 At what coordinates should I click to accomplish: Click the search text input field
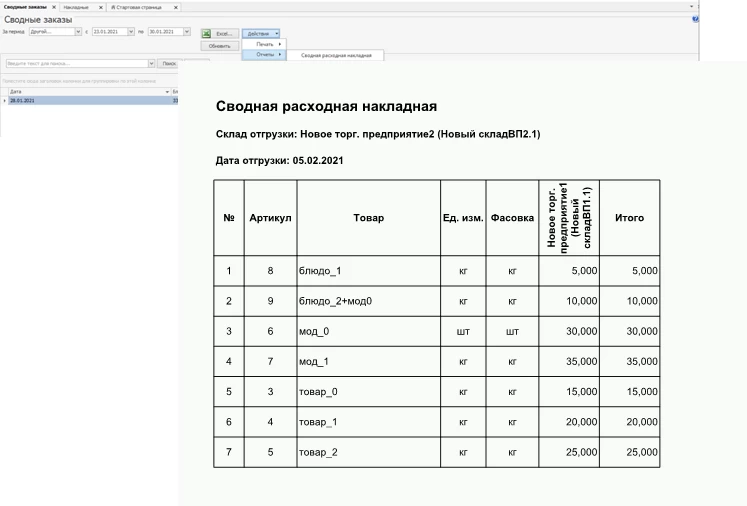pos(73,63)
